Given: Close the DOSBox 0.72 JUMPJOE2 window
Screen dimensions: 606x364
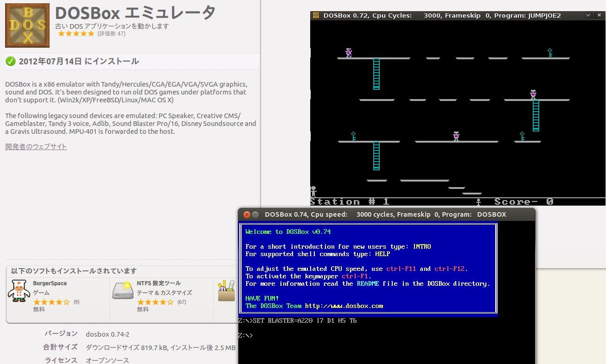Looking at the screenshot, I should point(599,15).
